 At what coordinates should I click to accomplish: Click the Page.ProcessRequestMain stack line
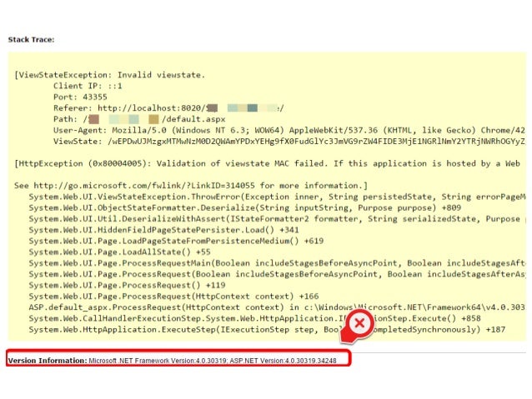[x=277, y=263]
